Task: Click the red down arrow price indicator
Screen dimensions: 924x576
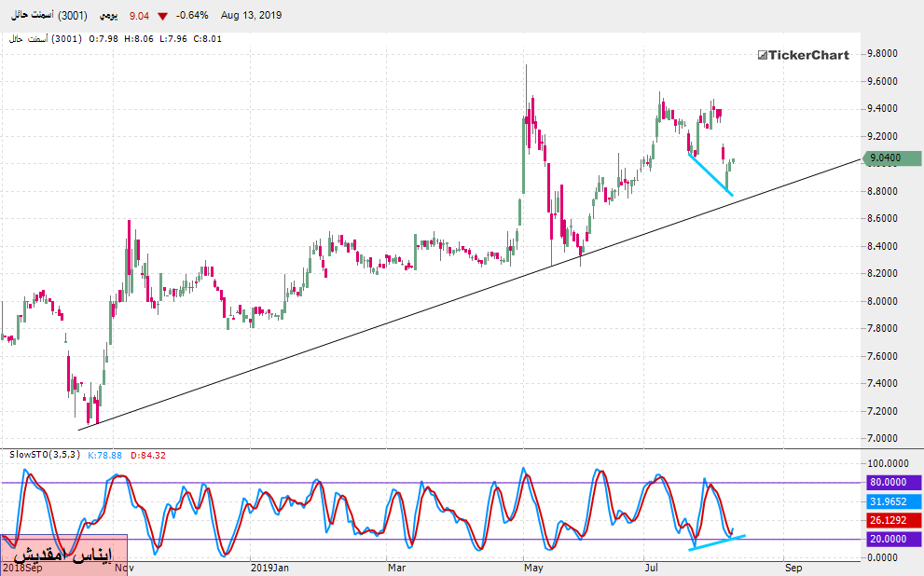Action: tap(163, 16)
